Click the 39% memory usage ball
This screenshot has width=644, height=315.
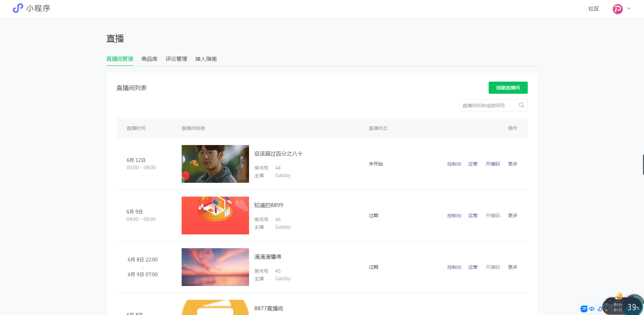(x=633, y=307)
